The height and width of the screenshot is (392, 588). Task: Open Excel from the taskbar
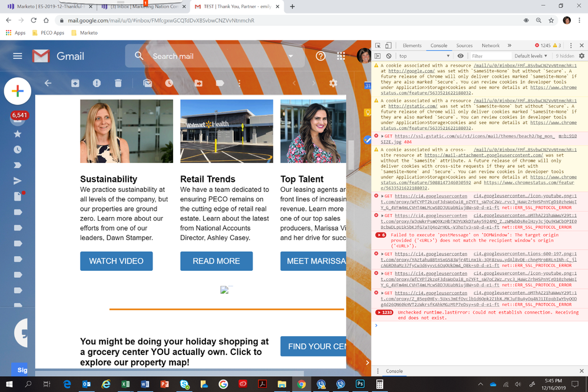pos(125,384)
